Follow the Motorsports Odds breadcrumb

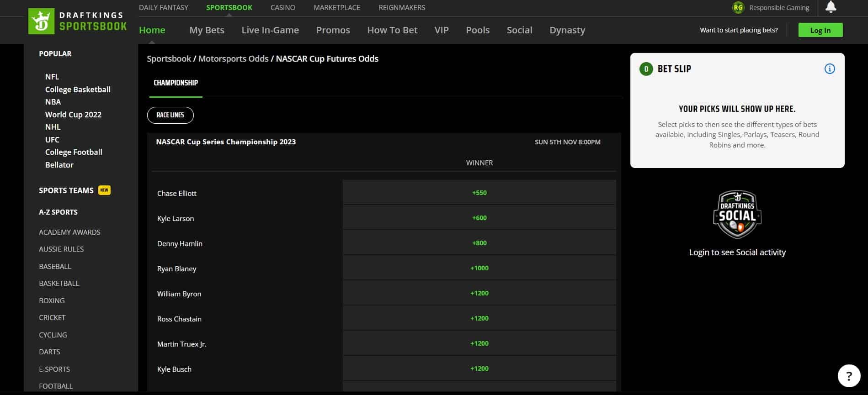click(234, 59)
